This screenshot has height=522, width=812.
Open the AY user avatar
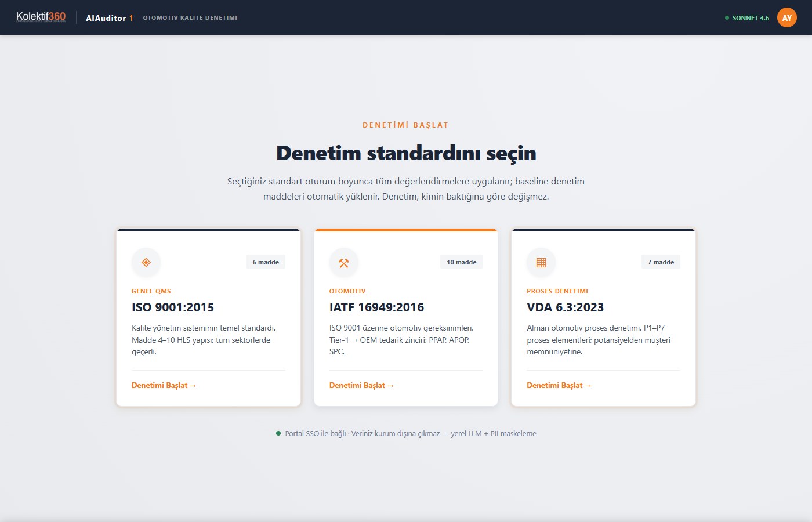(787, 17)
